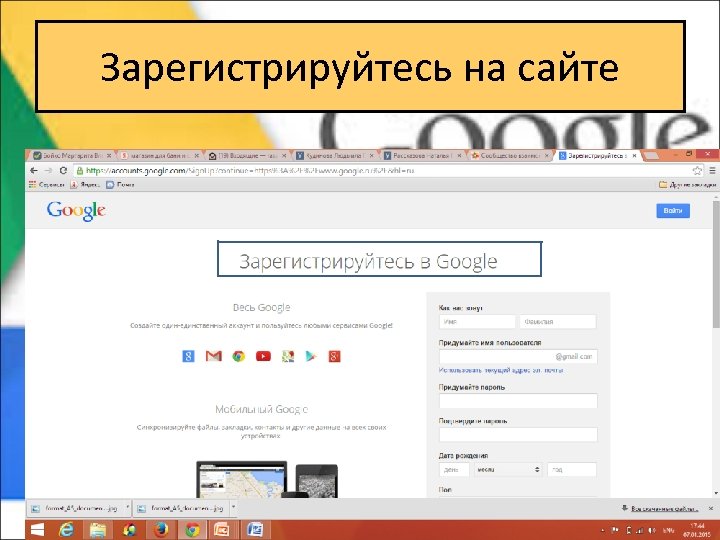The image size is (720, 540).
Task: Click the blue Google search service icon
Action: pyautogui.click(x=188, y=356)
